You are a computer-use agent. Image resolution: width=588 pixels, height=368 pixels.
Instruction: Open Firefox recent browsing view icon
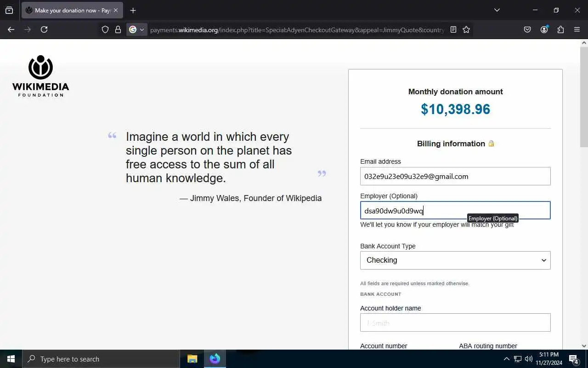click(x=9, y=10)
